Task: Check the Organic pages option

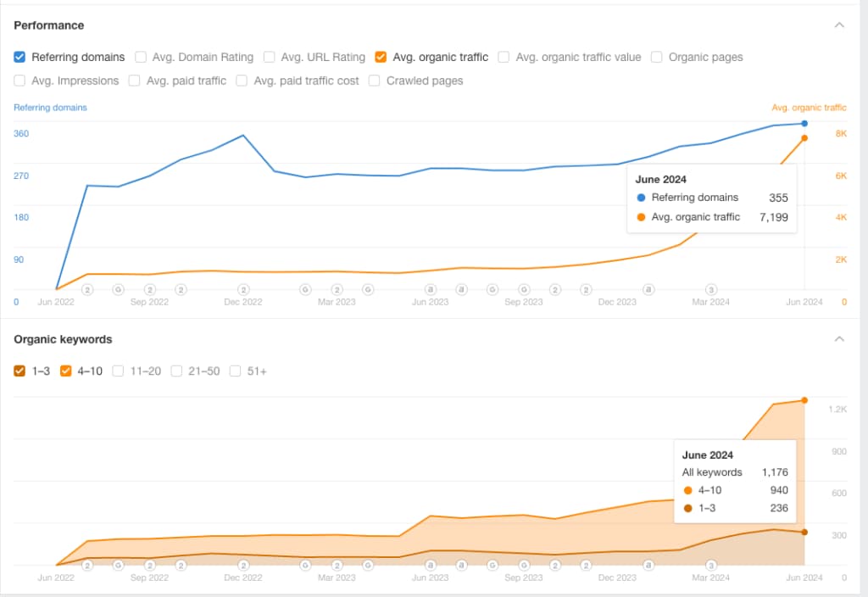Action: (657, 57)
